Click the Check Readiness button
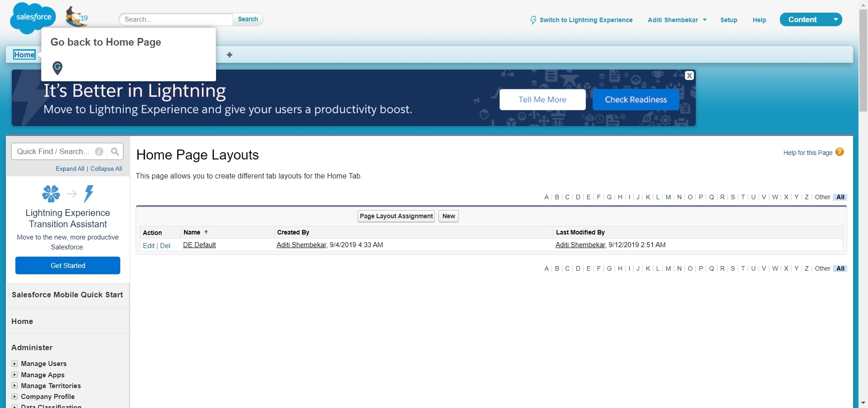 [636, 99]
